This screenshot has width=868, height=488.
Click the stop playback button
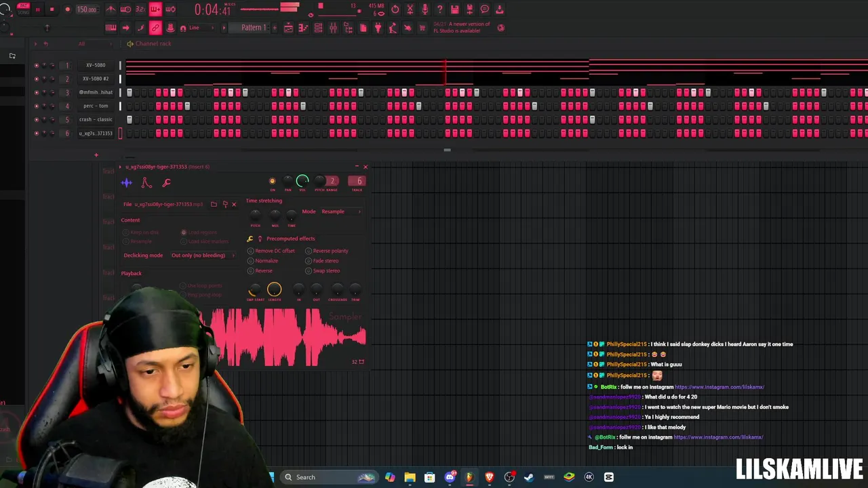tap(52, 9)
